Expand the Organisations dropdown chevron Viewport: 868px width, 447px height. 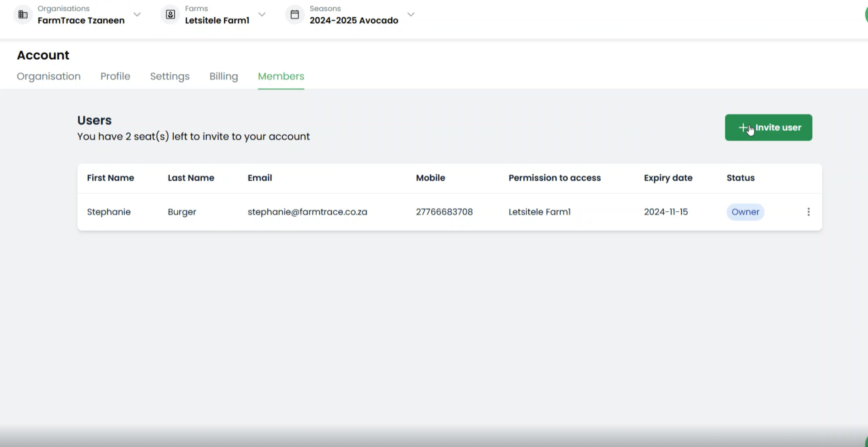click(137, 14)
